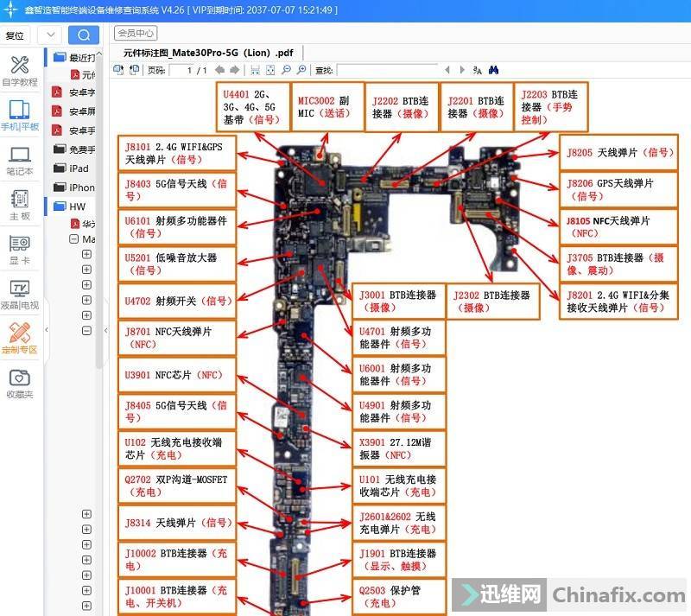The image size is (691, 616).
Task: Open the 笔记本 laptop category
Action: click(x=20, y=161)
